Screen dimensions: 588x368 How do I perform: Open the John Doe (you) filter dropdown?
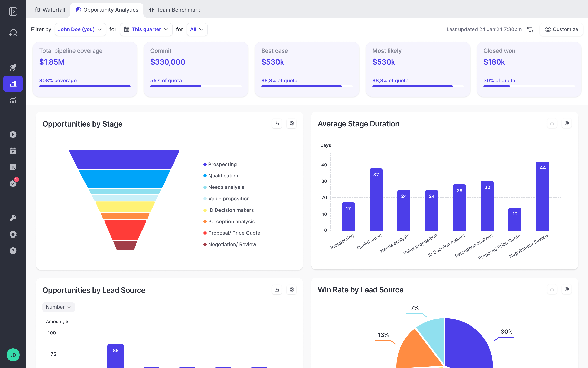80,29
